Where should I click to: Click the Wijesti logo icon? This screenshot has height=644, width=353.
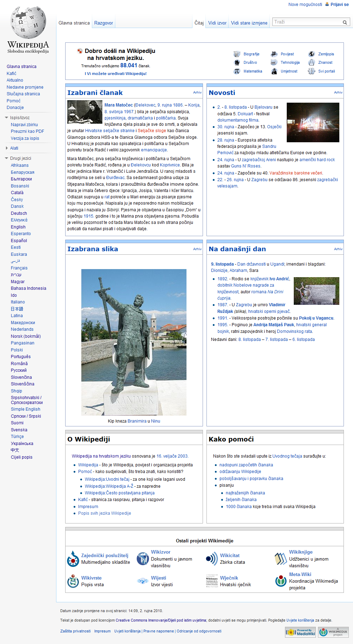(143, 581)
